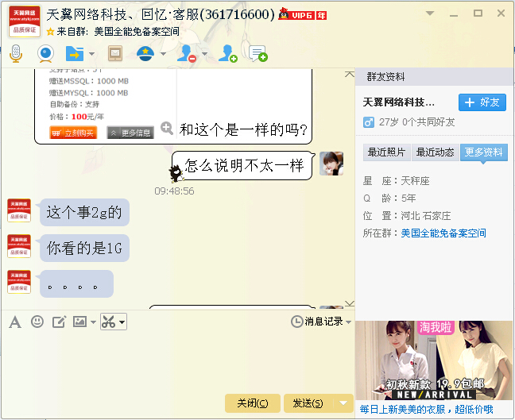Screen dimensions: 515x420
Task: Open the 美国全能免备案空间 group link
Action: tap(443, 233)
